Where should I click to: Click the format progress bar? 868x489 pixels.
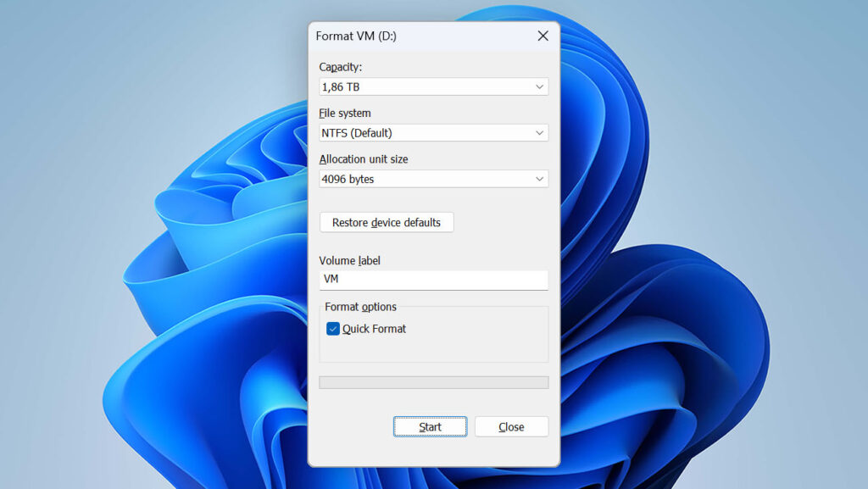(433, 381)
